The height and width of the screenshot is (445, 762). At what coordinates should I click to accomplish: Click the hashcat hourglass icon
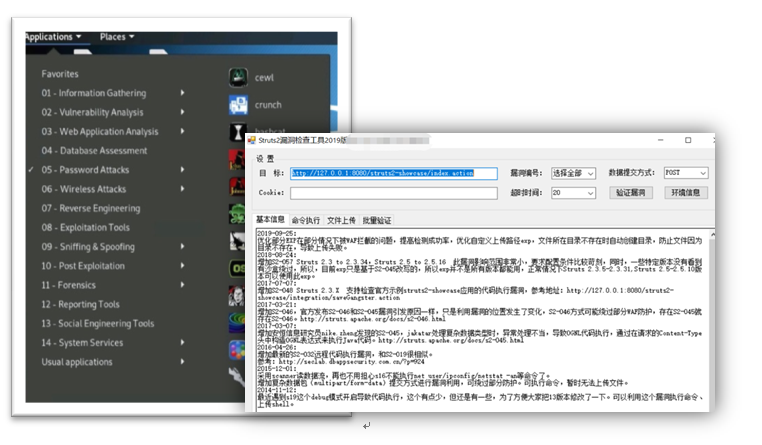[x=238, y=132]
